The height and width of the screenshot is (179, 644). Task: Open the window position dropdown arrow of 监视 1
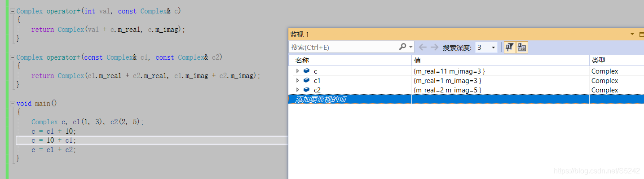pos(632,34)
